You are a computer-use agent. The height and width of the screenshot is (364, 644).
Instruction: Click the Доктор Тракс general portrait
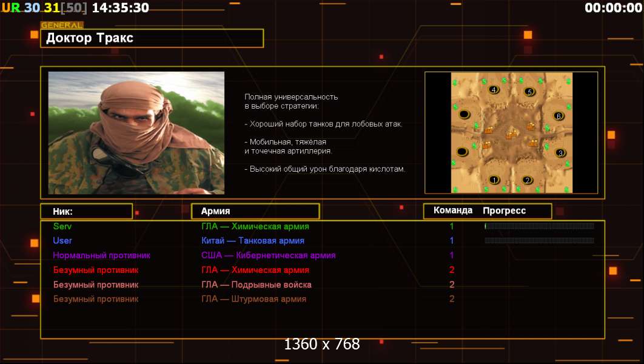[x=136, y=133]
